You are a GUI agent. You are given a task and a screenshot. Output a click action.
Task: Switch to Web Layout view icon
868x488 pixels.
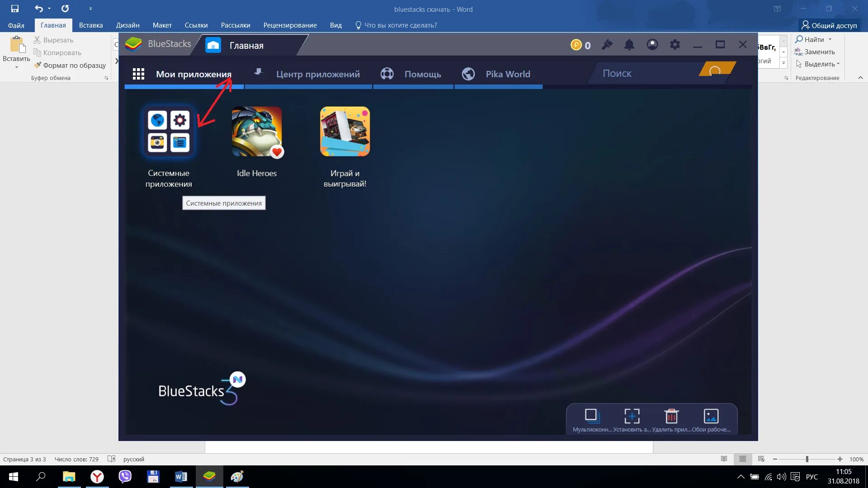(761, 459)
